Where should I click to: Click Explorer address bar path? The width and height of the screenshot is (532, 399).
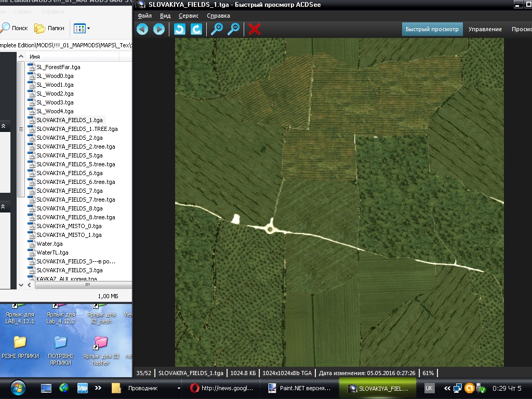[x=66, y=45]
